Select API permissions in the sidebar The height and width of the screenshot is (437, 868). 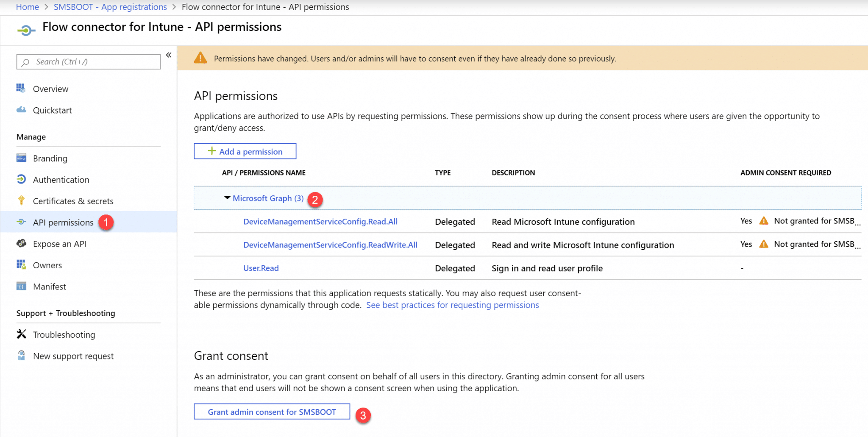pos(63,222)
